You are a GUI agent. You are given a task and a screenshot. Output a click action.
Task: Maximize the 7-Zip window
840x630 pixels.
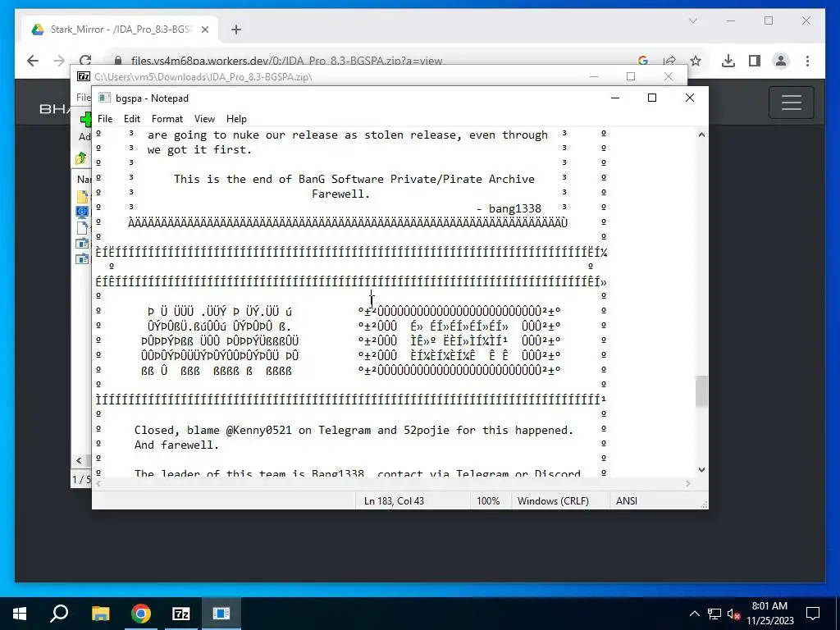point(631,76)
